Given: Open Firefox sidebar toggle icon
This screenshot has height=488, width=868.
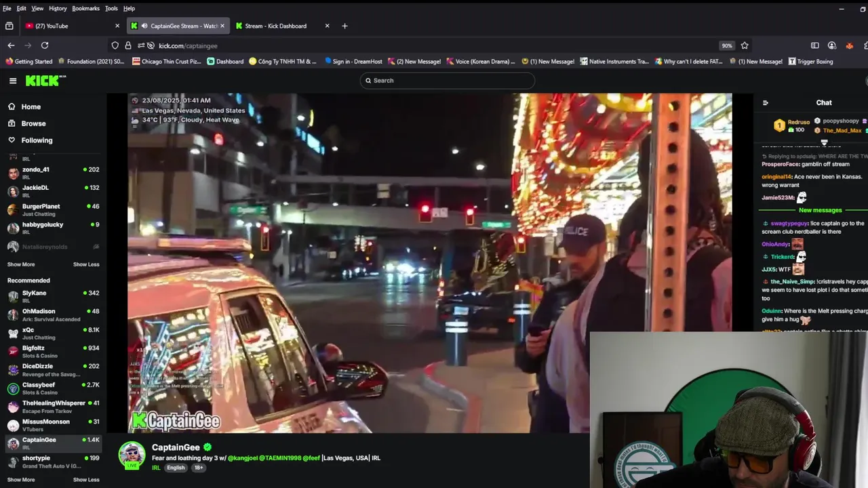Looking at the screenshot, I should click(814, 45).
